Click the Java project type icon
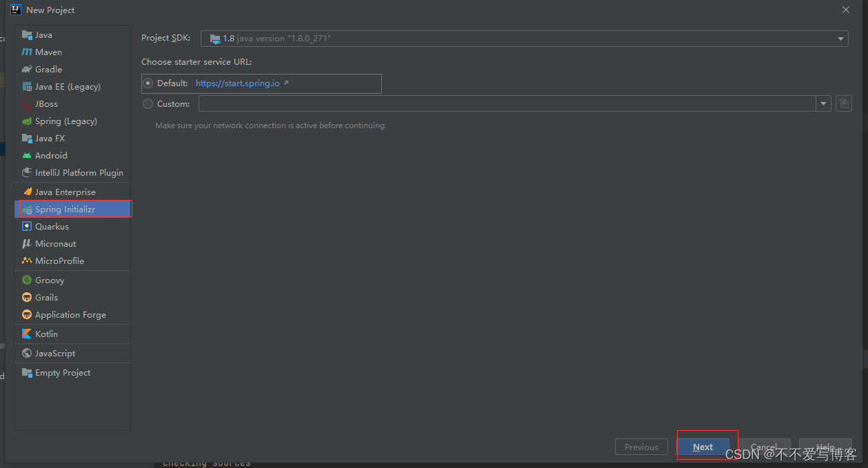The height and width of the screenshot is (468, 868). pos(27,35)
